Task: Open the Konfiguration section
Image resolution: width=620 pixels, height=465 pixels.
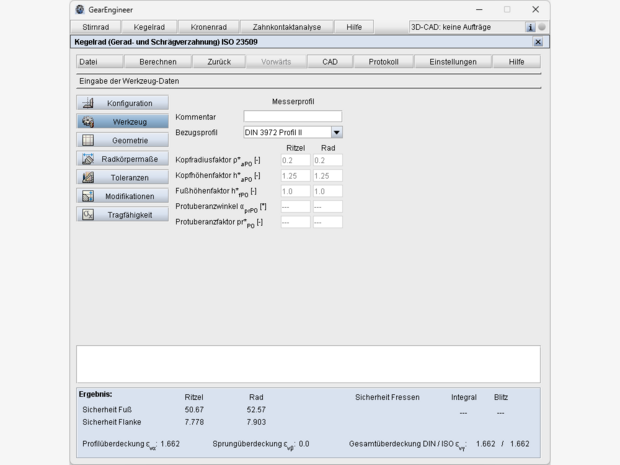Action: (122, 103)
